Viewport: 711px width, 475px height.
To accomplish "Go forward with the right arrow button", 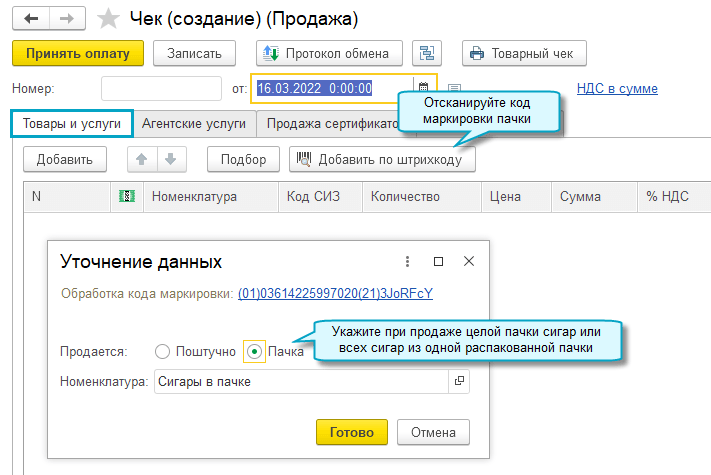I will 67,19.
